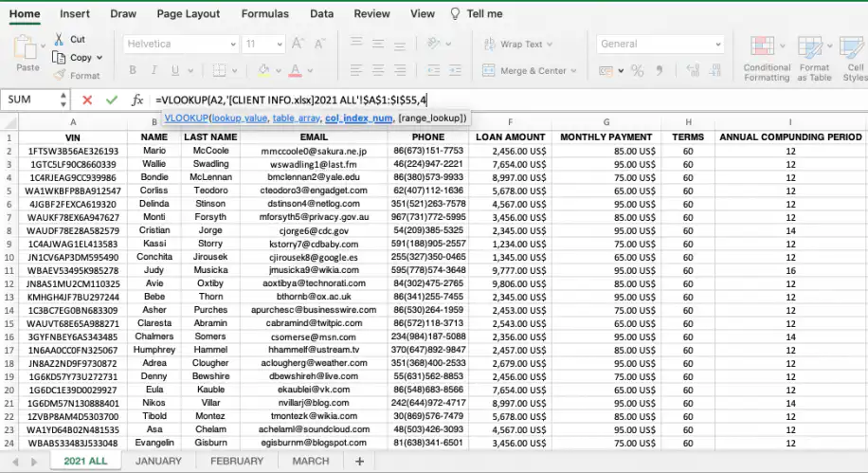Open the Borders dropdown arrow
Viewport: 868px width, 473px height.
[234, 71]
